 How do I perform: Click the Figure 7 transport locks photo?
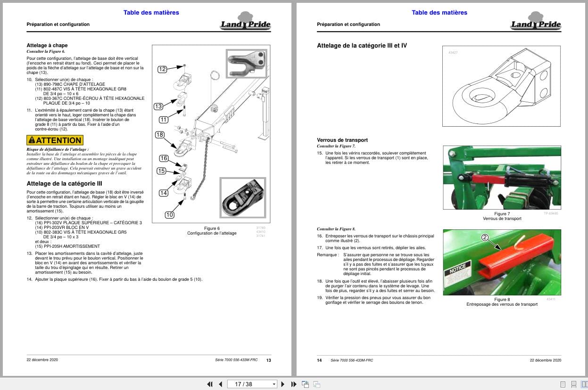pyautogui.click(x=501, y=177)
